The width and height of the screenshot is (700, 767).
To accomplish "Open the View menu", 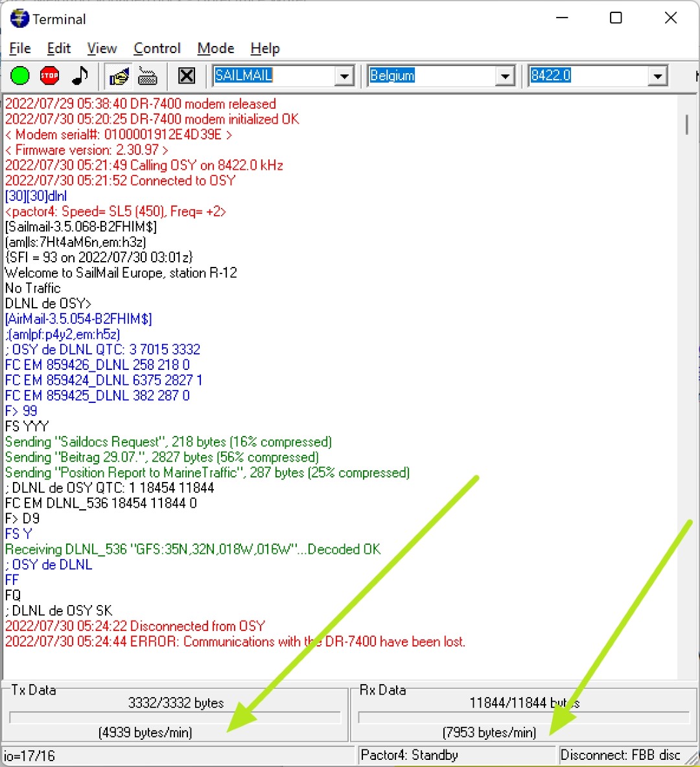I will [102, 49].
